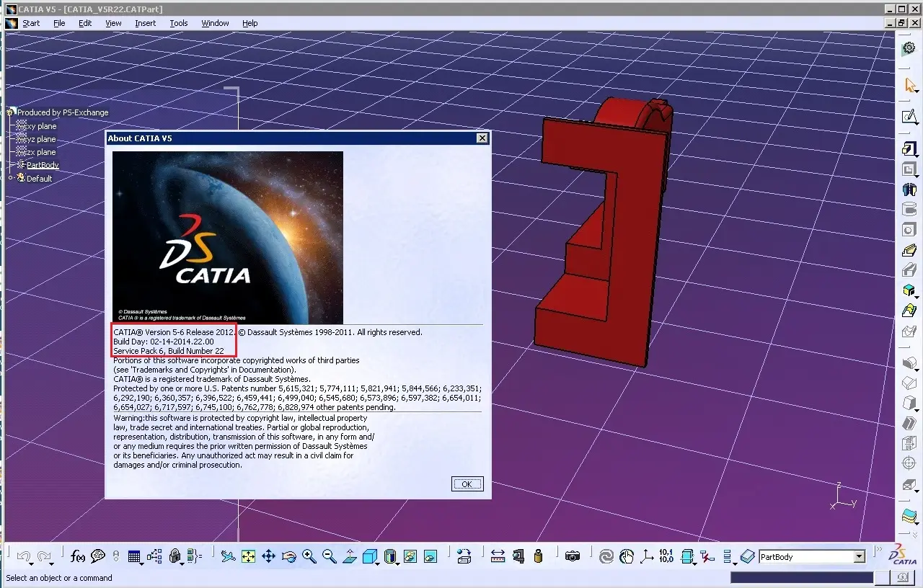Start the Sketcher tool

(x=909, y=116)
